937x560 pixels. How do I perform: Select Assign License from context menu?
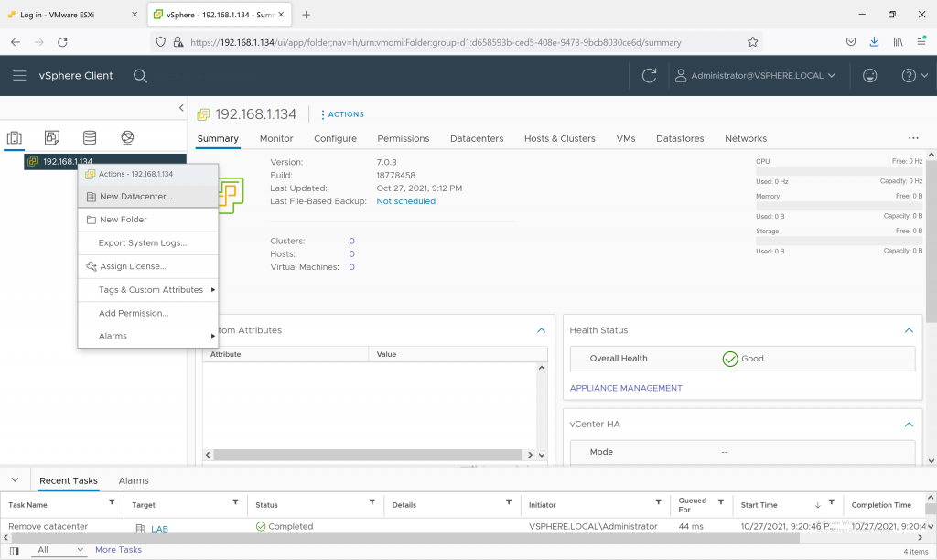click(148, 266)
